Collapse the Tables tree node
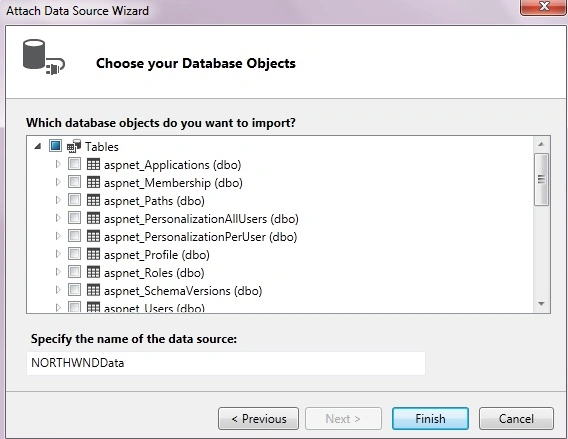This screenshot has height=439, width=568. [38, 146]
